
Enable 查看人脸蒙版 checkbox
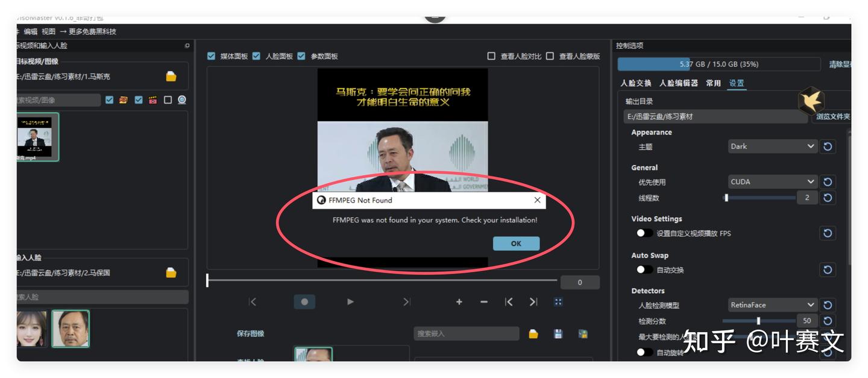pos(550,56)
